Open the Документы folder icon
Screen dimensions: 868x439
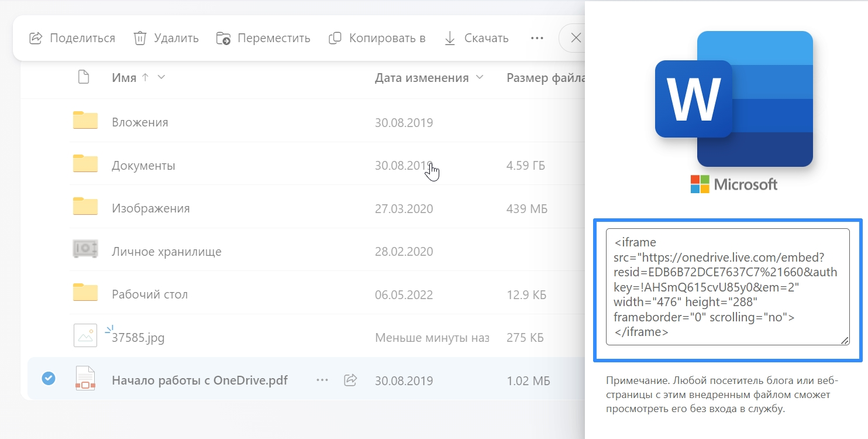tap(85, 164)
